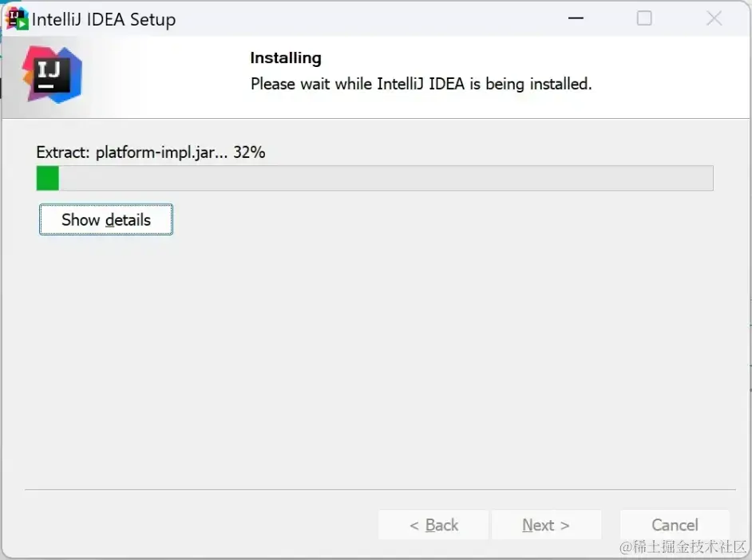Click the bold Installing heading
The width and height of the screenshot is (752, 560).
click(x=286, y=58)
